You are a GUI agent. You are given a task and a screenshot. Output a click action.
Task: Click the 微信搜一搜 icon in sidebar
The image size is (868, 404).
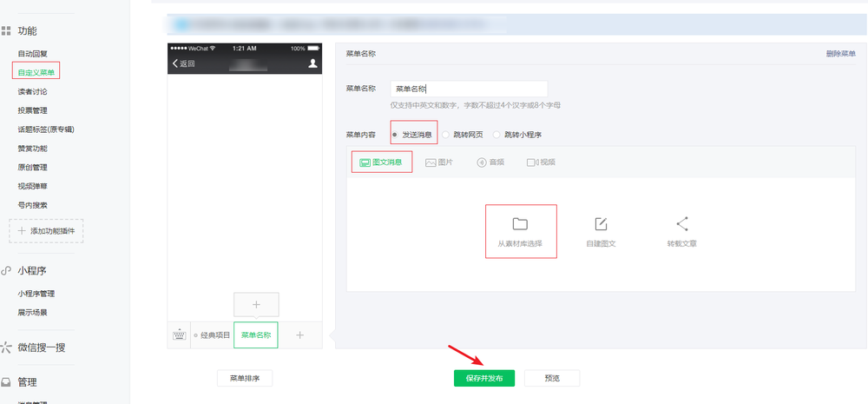point(6,348)
